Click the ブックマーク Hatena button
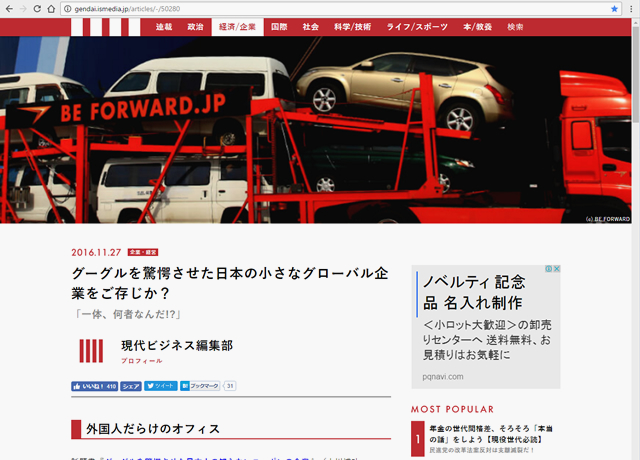Viewport: 640px width, 460px height. coord(200,385)
